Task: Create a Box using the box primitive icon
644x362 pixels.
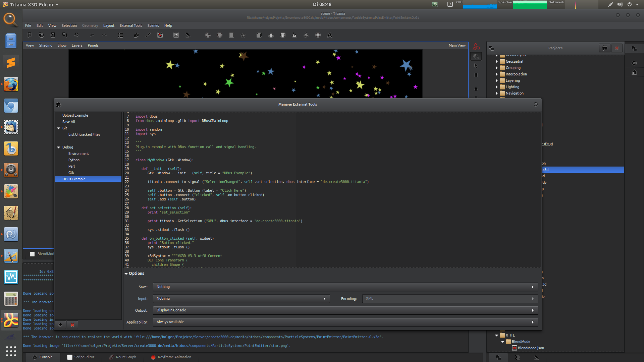Action: [259, 35]
